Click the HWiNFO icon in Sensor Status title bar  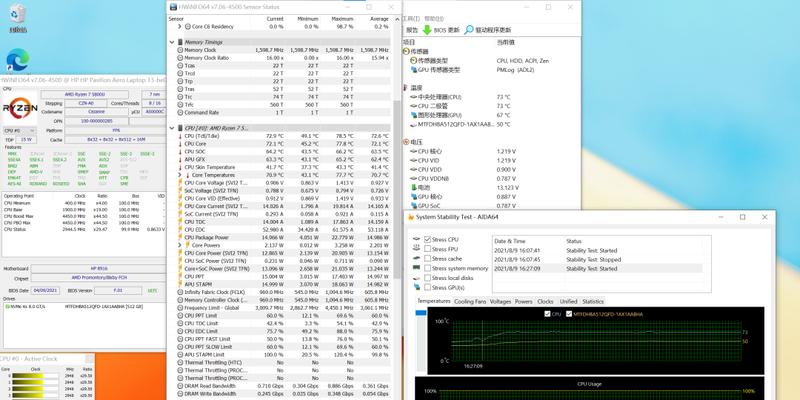pos(173,7)
